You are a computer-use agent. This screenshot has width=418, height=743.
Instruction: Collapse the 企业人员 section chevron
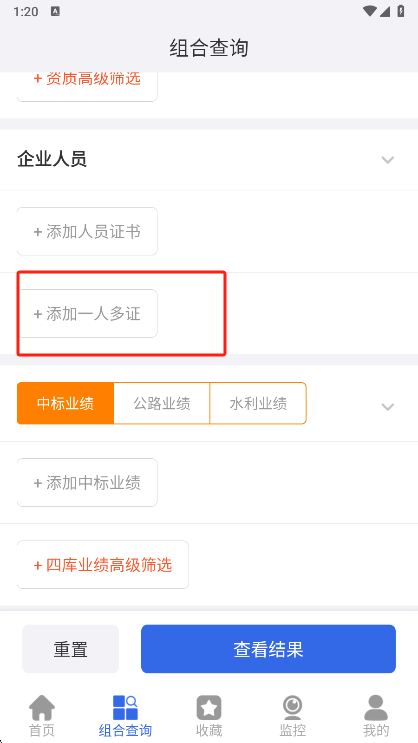tap(388, 160)
